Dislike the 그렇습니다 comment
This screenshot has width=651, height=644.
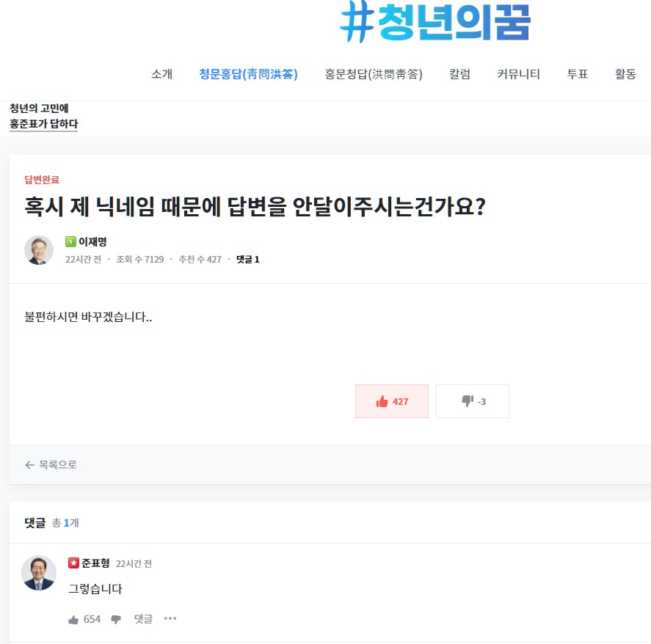[116, 619]
